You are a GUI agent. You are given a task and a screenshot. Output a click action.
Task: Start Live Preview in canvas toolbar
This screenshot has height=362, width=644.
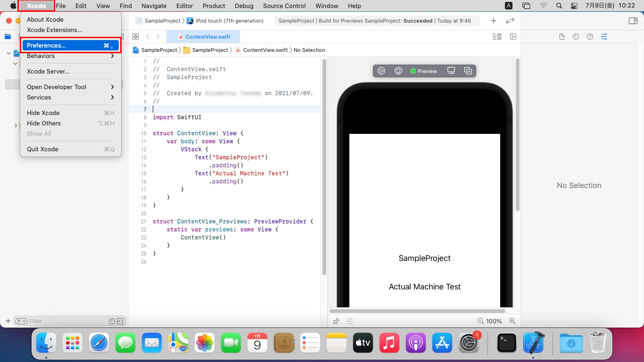(381, 71)
